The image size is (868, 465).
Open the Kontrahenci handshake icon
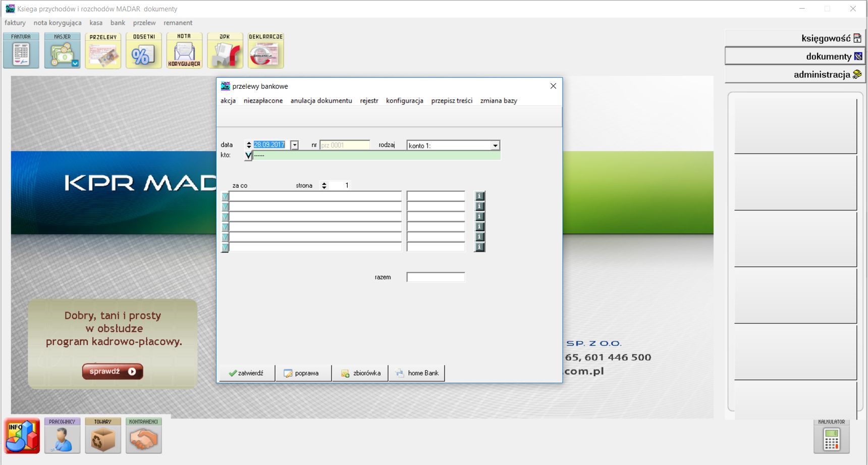click(144, 436)
